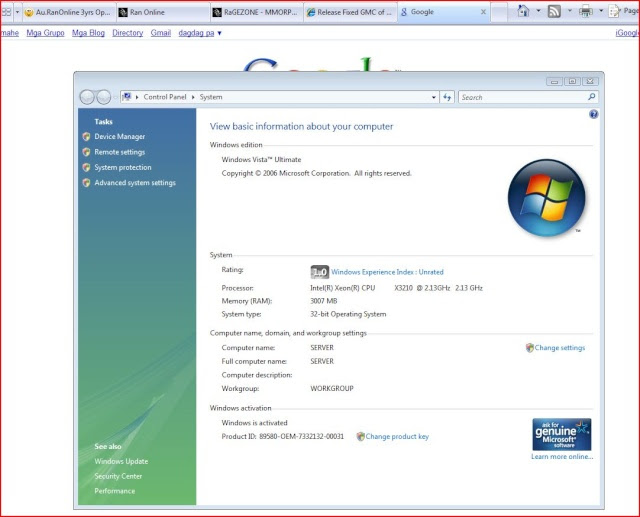Open the feeds dropdown arrow
The image size is (640, 517).
569,11
